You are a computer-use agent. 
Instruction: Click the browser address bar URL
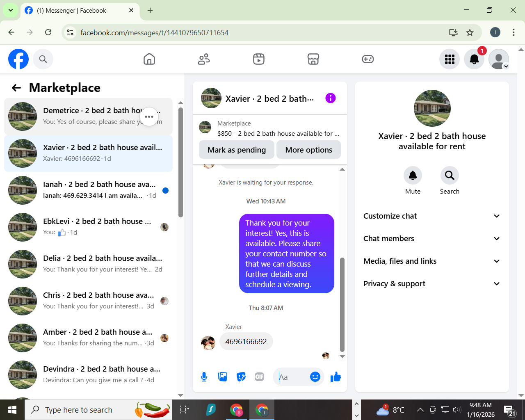(154, 32)
